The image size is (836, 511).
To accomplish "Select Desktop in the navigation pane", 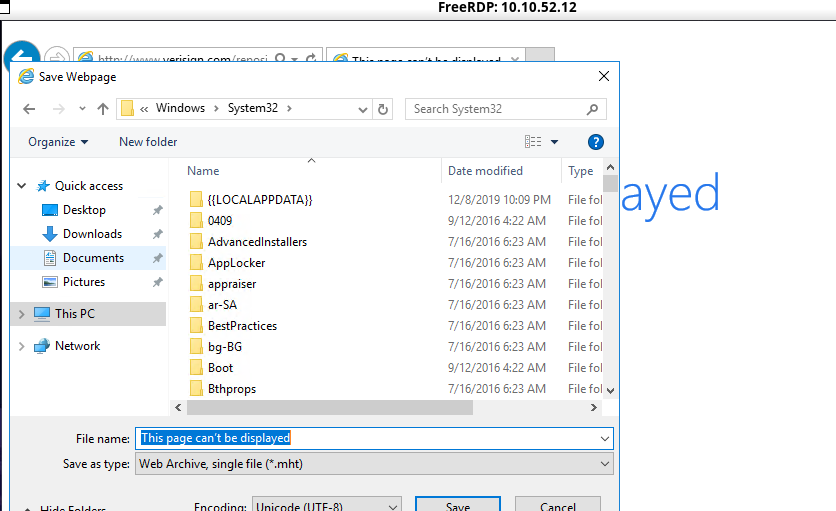I will coord(84,210).
